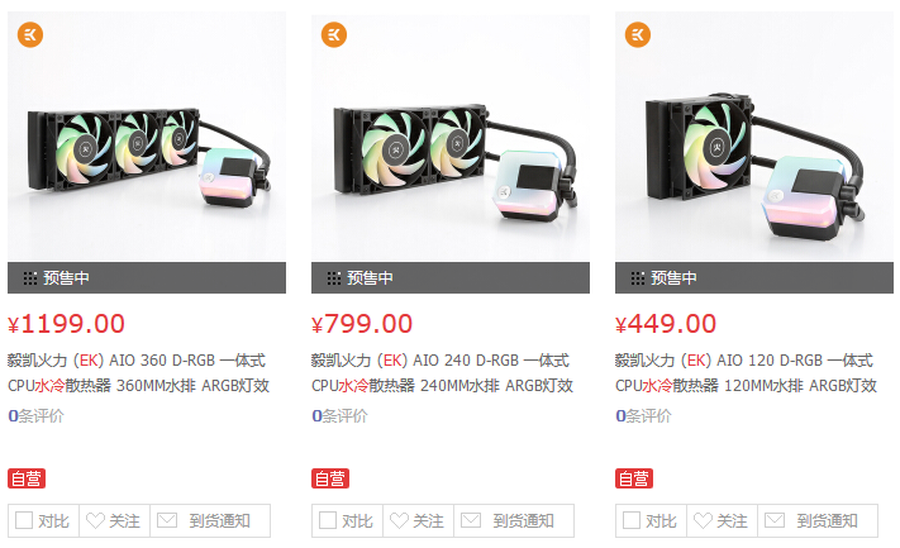
Task: Open the AIO 240 dual-fan product image
Action: (450, 137)
